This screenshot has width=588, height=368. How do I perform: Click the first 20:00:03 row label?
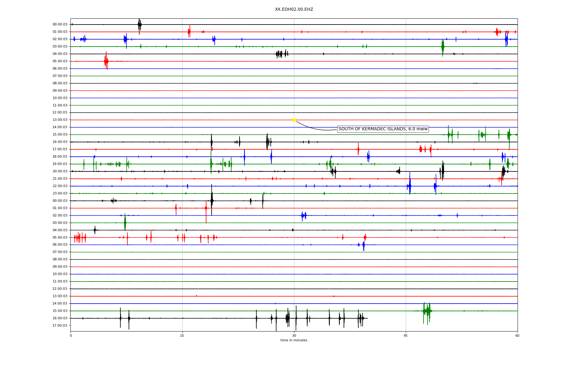[x=60, y=171]
